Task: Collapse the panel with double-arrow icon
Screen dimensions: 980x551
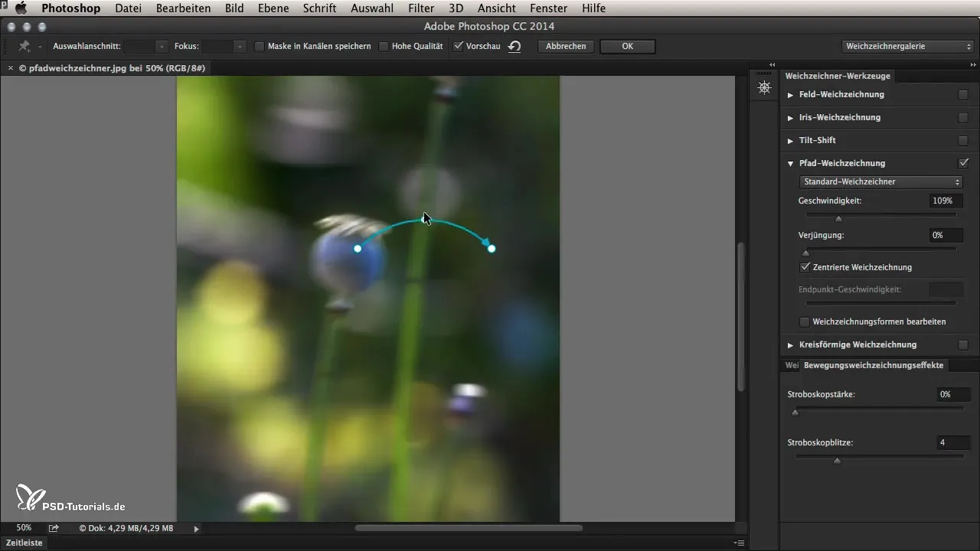Action: [772, 64]
